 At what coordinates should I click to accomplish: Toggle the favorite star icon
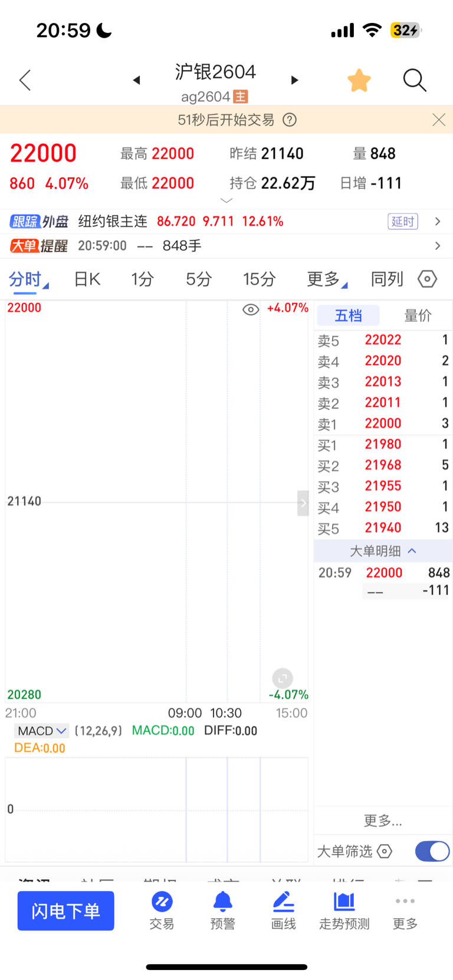(359, 80)
